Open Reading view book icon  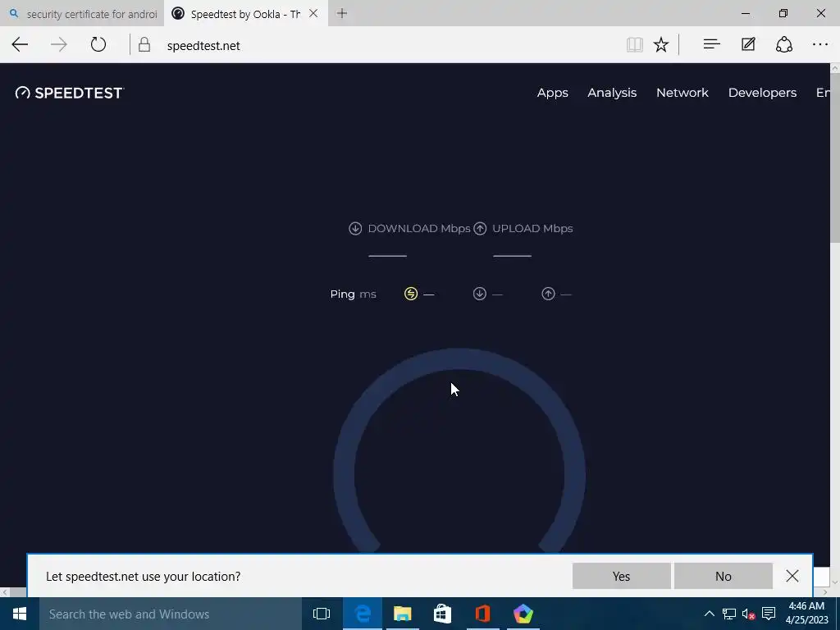[x=635, y=45]
